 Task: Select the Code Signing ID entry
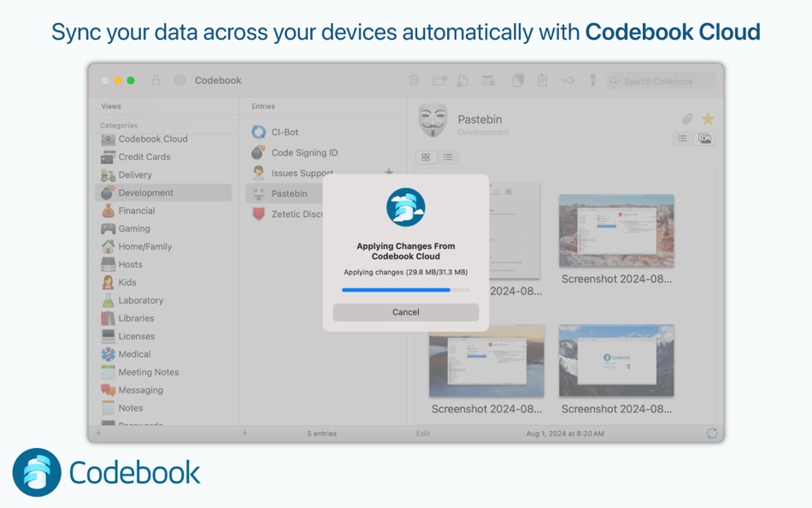coord(323,152)
